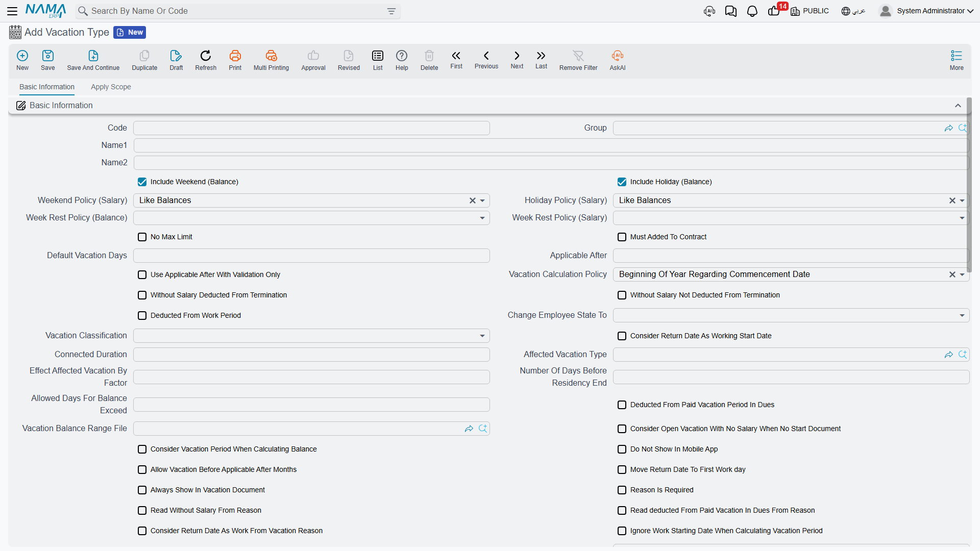Switch to the Apply Scope tab
The image size is (980, 551).
(x=111, y=87)
